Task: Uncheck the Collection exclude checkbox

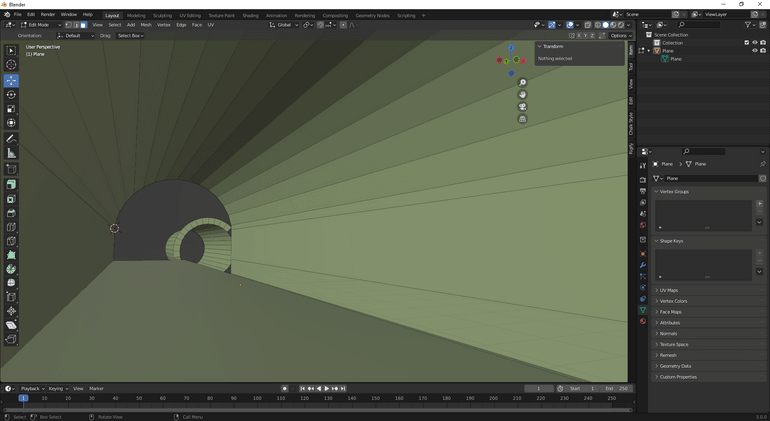Action: click(746, 43)
